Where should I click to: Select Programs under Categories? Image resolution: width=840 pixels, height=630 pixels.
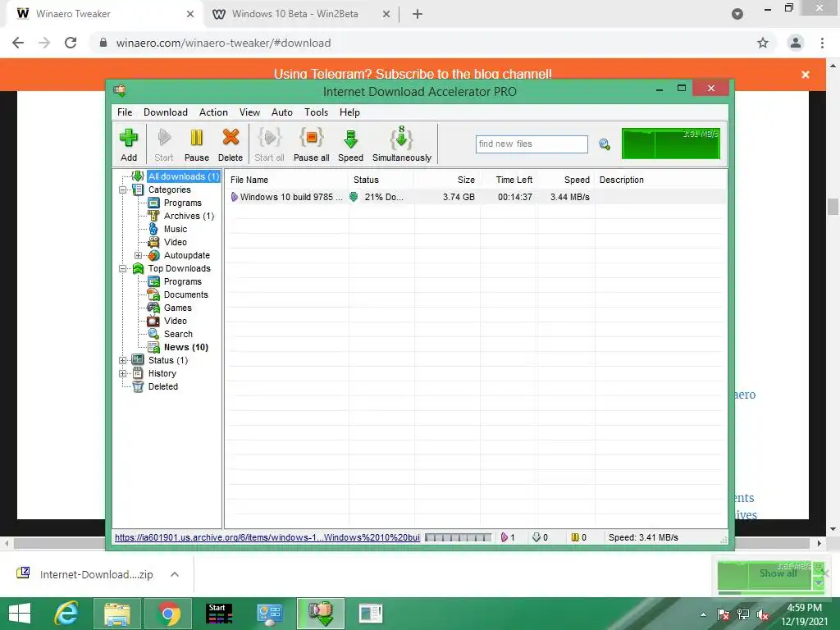[183, 203]
